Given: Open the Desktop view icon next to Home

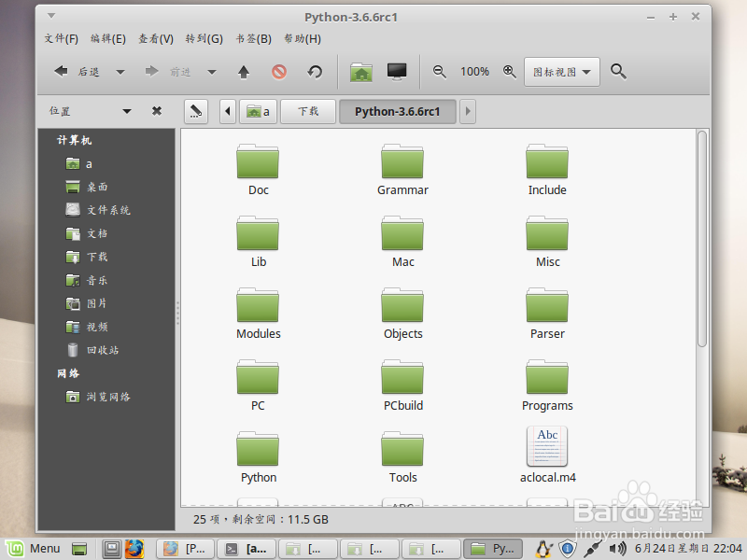Looking at the screenshot, I should [x=396, y=71].
